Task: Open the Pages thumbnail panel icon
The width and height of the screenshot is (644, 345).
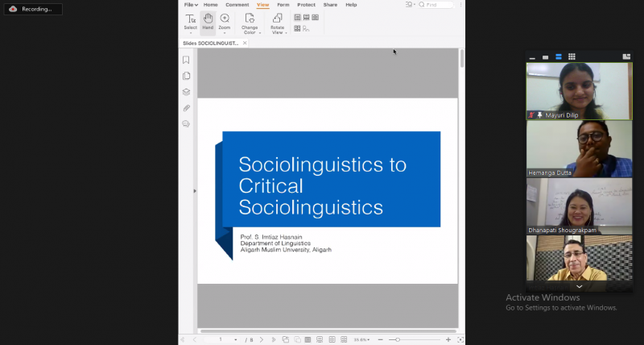Action: coord(186,76)
